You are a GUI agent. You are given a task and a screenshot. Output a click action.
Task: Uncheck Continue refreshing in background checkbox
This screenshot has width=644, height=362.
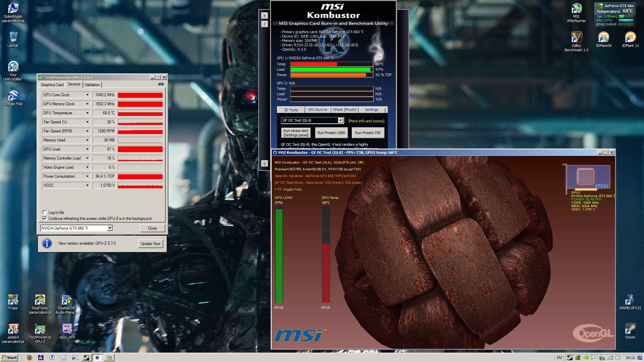pos(45,218)
